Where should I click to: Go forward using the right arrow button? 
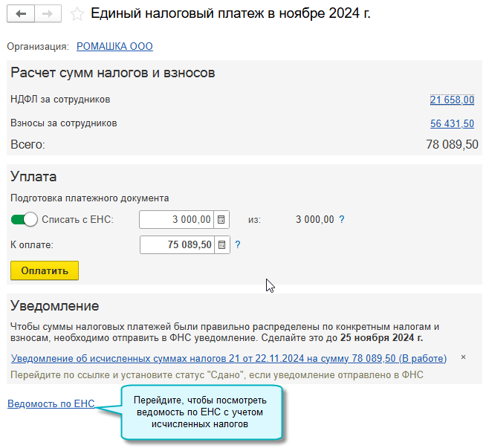pos(48,14)
